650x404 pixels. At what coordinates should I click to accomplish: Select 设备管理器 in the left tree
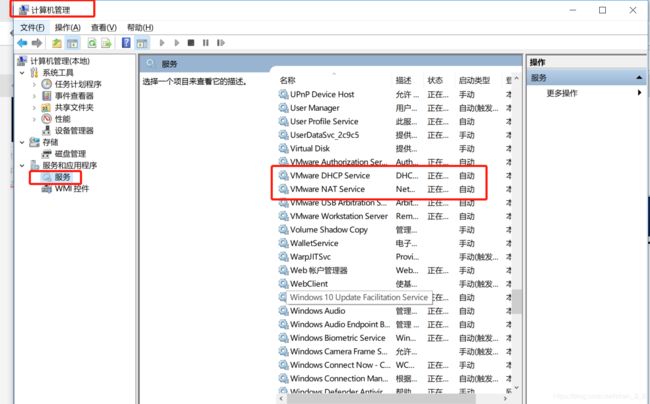point(73,130)
